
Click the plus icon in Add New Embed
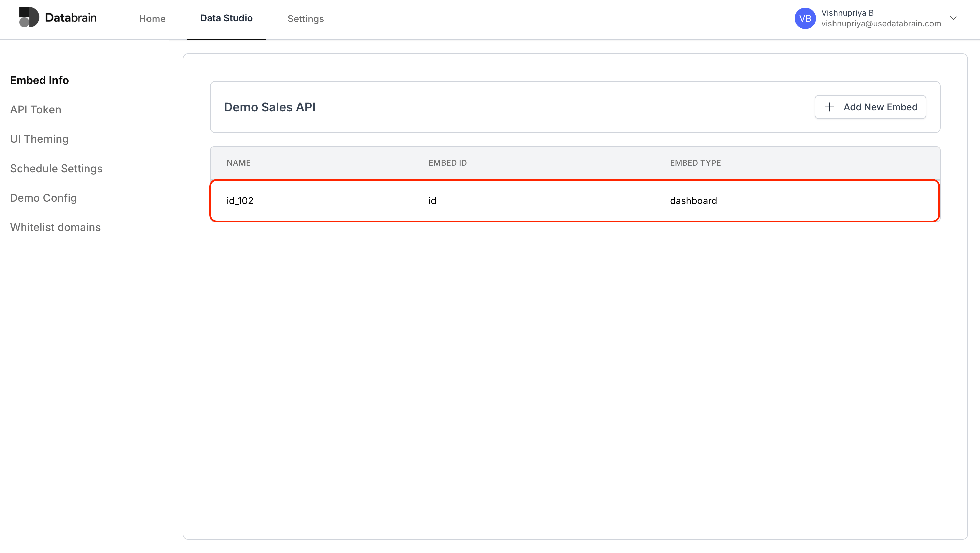coord(829,107)
